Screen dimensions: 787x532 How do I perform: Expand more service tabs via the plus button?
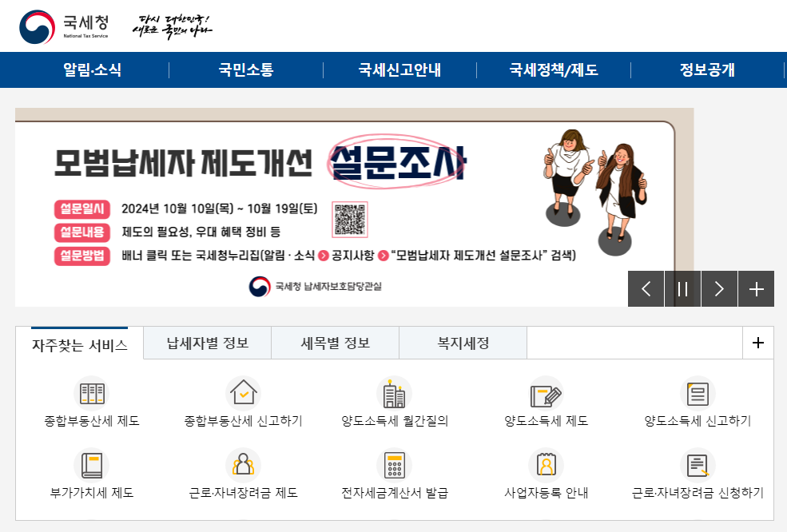[757, 342]
